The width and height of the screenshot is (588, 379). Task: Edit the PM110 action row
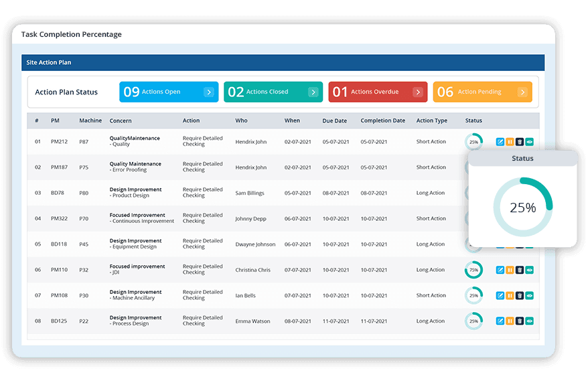click(500, 270)
